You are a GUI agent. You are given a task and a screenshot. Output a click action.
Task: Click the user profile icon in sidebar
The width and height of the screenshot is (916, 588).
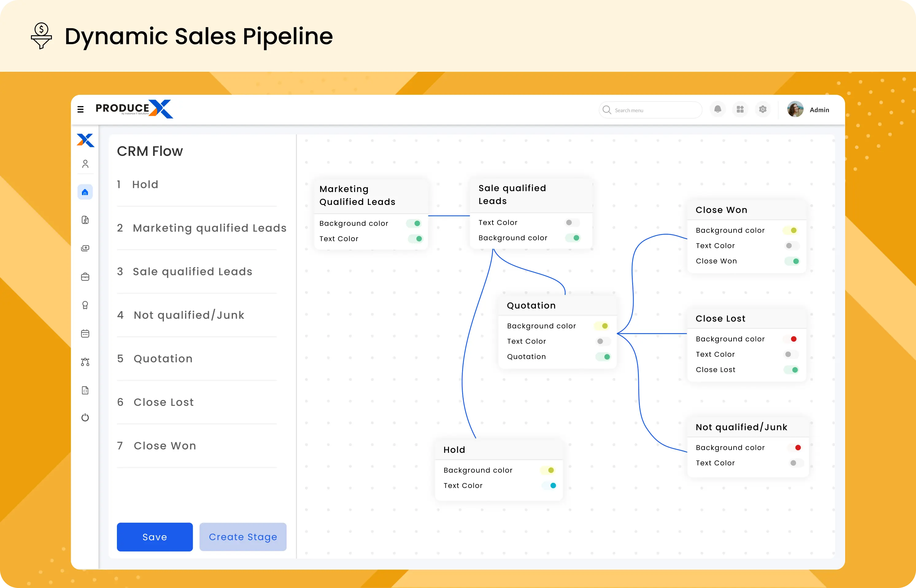click(x=85, y=164)
